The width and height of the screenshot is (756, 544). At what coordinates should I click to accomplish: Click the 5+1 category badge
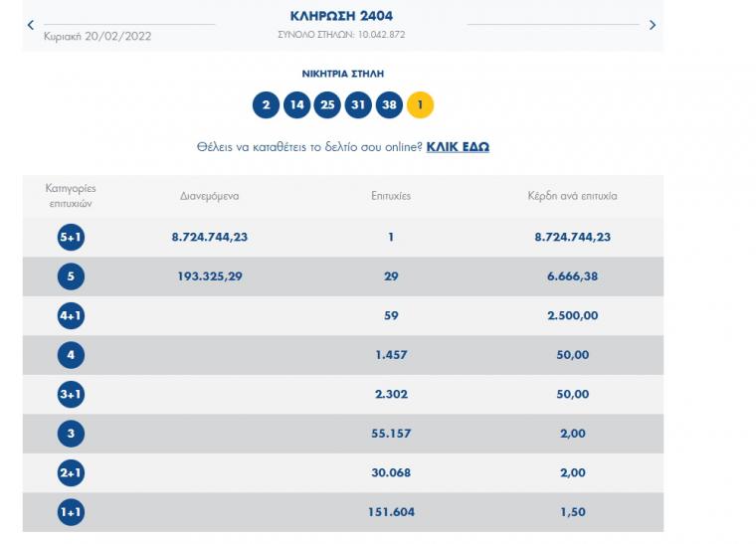pyautogui.click(x=71, y=237)
